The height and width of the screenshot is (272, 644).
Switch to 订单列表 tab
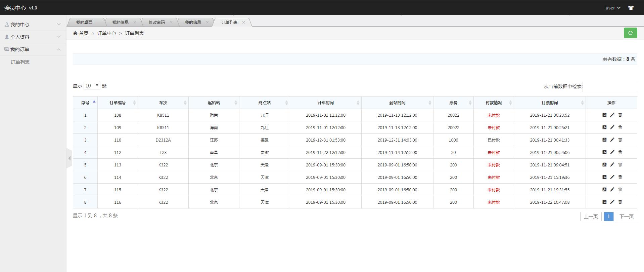pyautogui.click(x=229, y=22)
